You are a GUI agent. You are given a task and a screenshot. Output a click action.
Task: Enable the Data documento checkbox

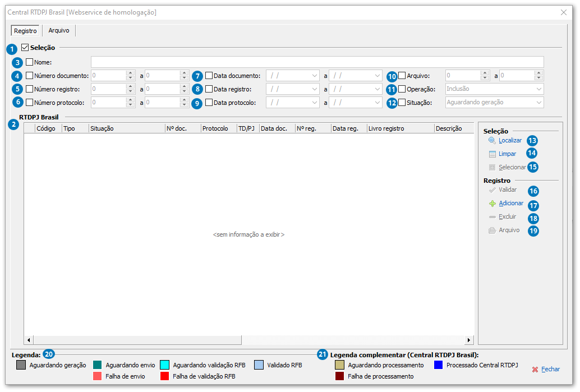209,76
